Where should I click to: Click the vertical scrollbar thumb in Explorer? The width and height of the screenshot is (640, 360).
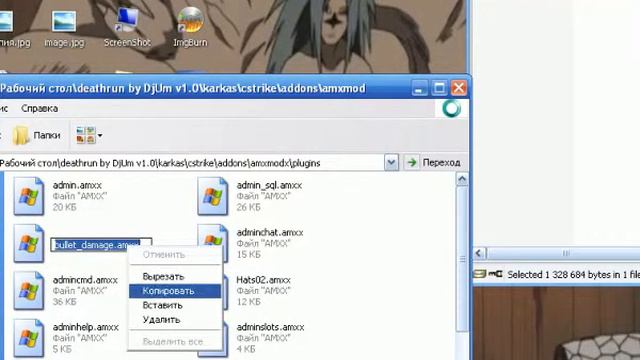(462, 259)
